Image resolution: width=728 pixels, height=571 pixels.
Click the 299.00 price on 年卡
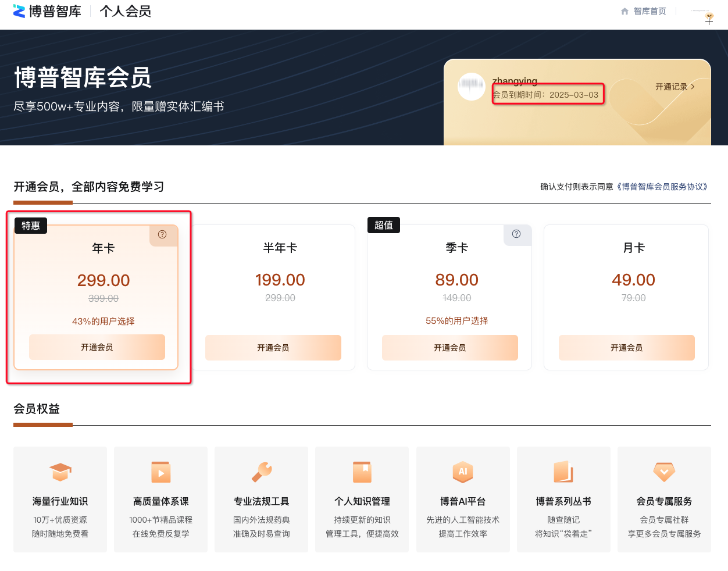[104, 280]
